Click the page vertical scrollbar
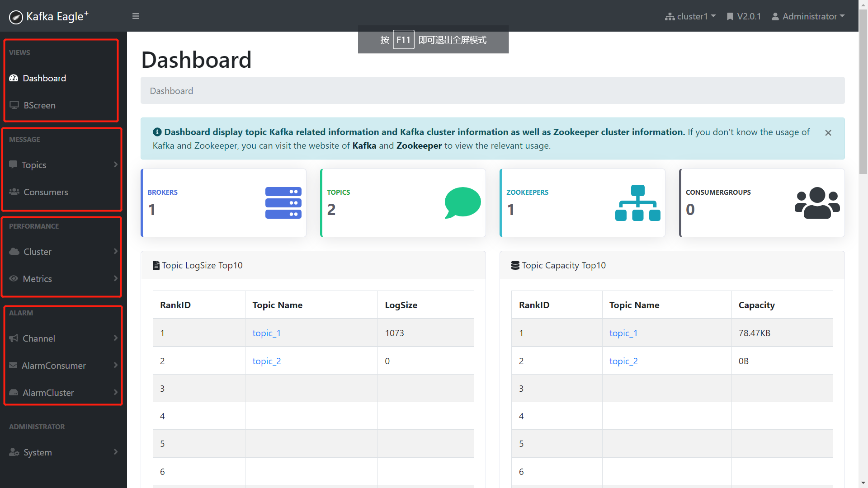The height and width of the screenshot is (488, 868). (x=863, y=90)
